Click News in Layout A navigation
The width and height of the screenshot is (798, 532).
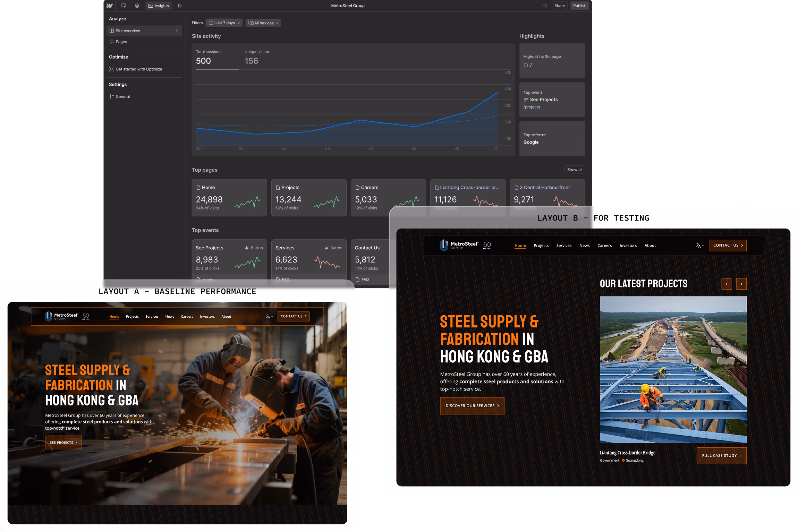pyautogui.click(x=170, y=317)
